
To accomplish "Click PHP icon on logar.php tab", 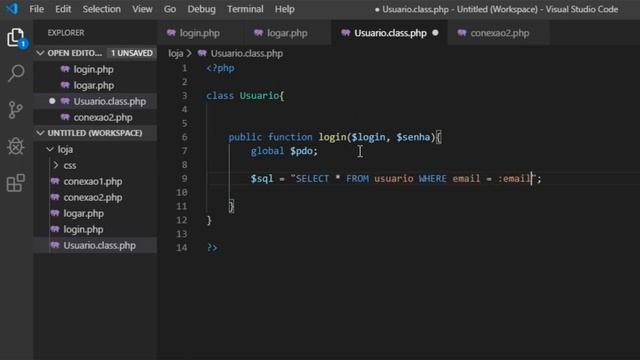I will tap(258, 33).
